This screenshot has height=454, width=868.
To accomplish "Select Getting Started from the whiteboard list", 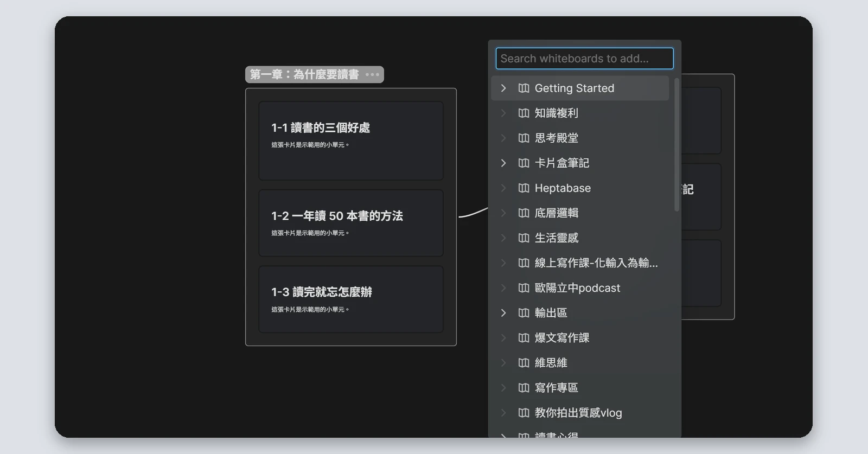I will [580, 88].
